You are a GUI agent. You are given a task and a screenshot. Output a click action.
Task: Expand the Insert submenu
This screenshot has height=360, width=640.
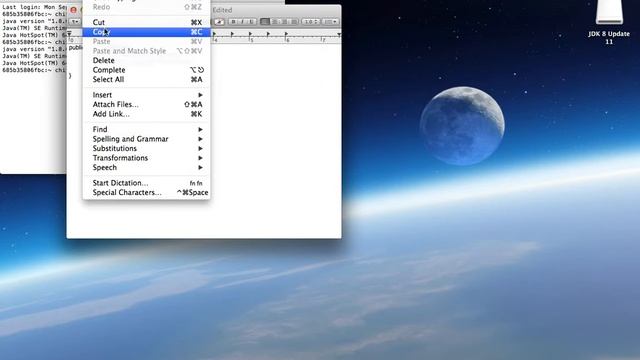coord(146,95)
